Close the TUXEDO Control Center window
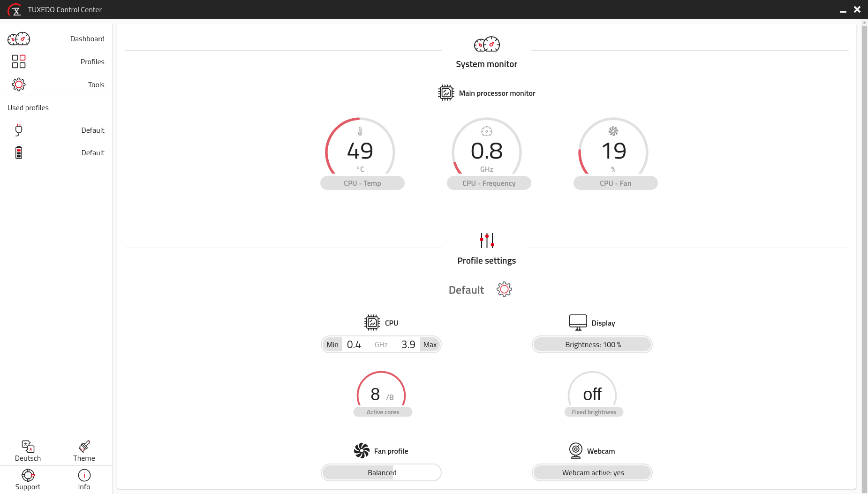The image size is (868, 494). pyautogui.click(x=857, y=9)
